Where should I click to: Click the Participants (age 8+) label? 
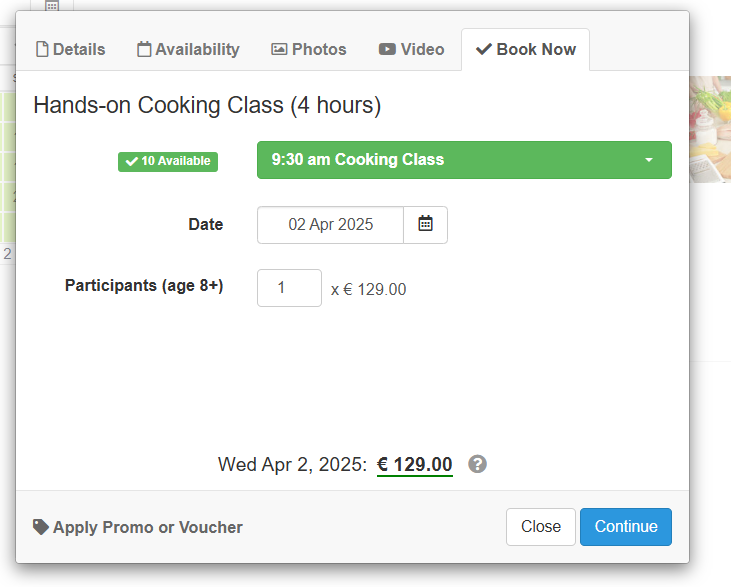[x=144, y=285]
